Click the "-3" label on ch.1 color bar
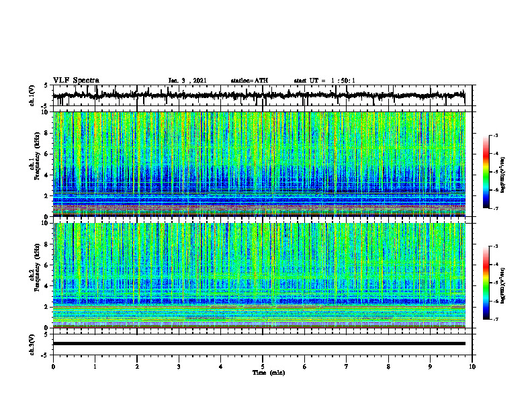Viewport: 532px width, 411px height. point(495,135)
